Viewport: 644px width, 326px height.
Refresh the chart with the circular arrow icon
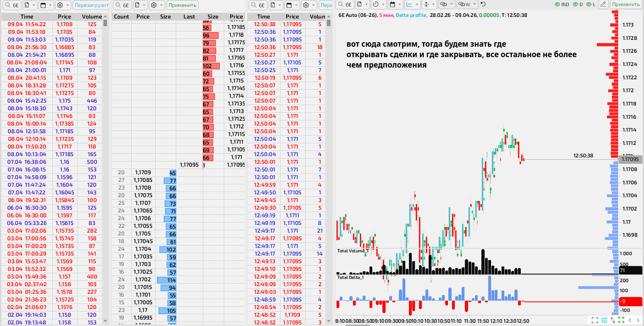(x=483, y=4)
